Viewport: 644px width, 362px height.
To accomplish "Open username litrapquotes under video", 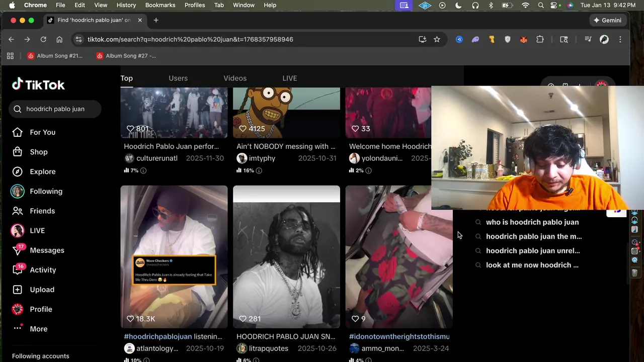I will pyautogui.click(x=269, y=348).
